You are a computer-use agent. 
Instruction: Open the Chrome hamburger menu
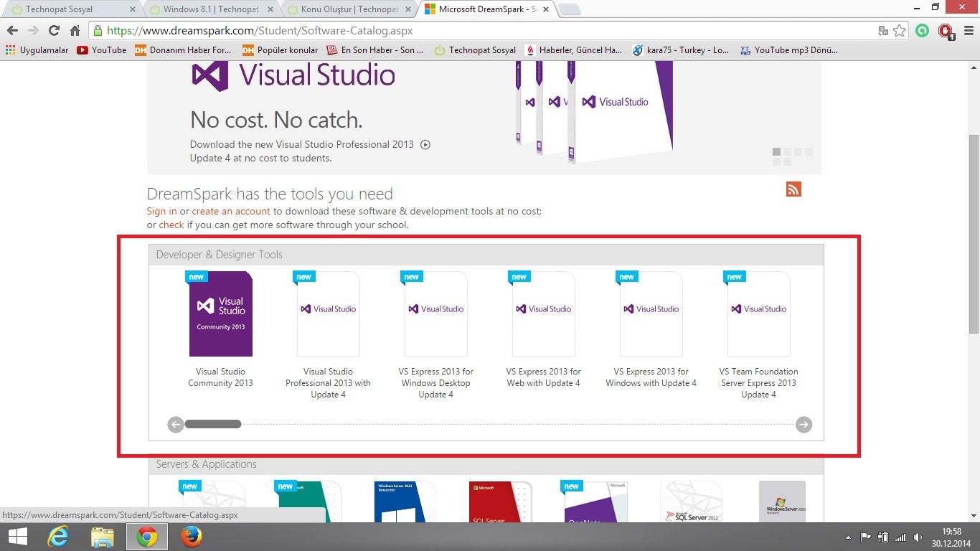click(967, 31)
